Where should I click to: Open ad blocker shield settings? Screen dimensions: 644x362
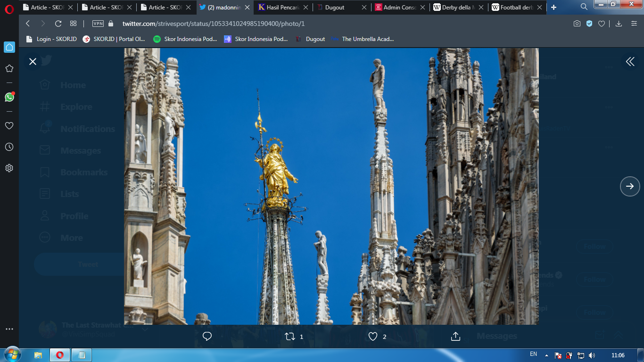pyautogui.click(x=589, y=24)
